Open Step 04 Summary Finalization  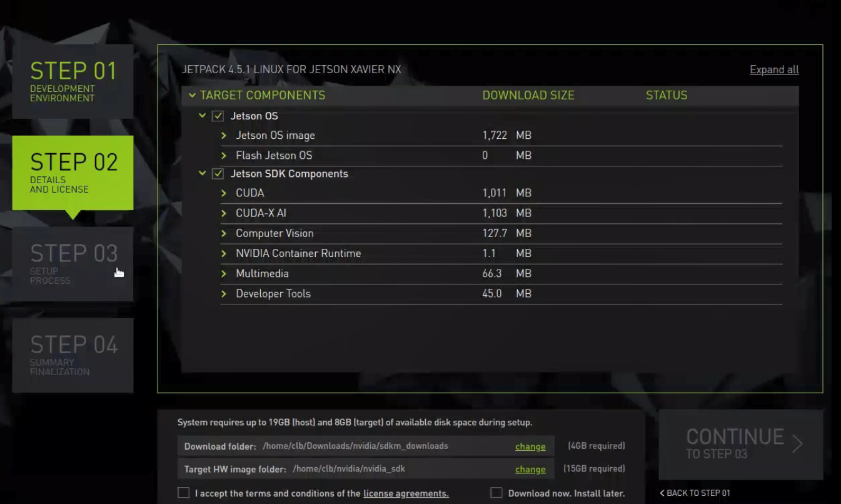[x=73, y=355]
